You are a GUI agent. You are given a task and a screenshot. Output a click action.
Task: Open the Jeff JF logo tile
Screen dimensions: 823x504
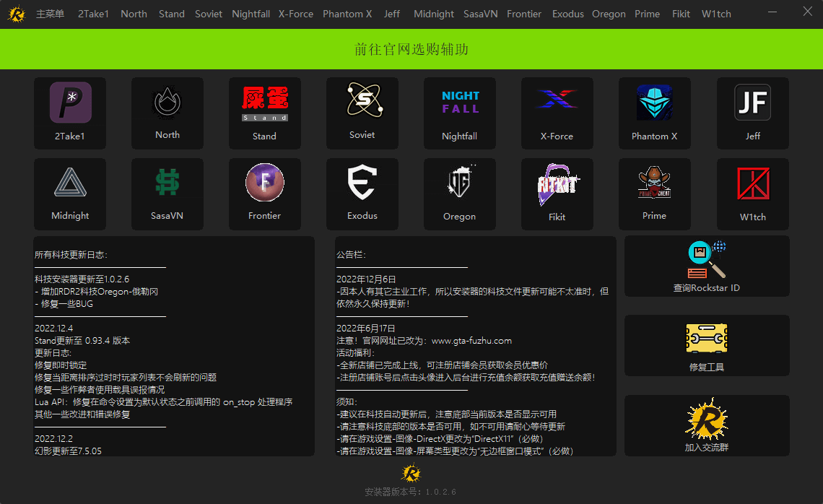(x=753, y=113)
